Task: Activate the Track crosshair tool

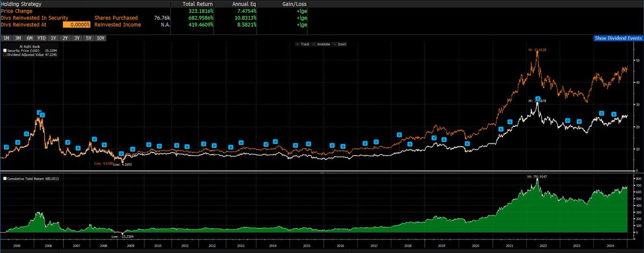Action: 304,44
